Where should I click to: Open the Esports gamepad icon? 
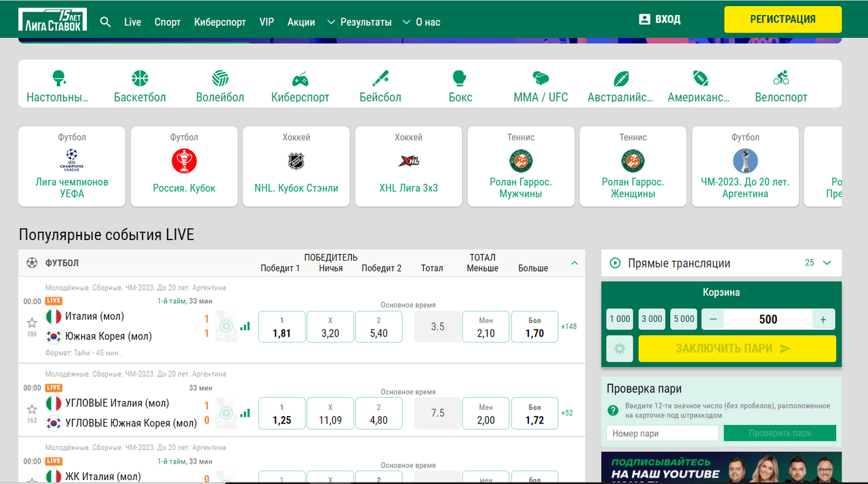click(x=300, y=78)
